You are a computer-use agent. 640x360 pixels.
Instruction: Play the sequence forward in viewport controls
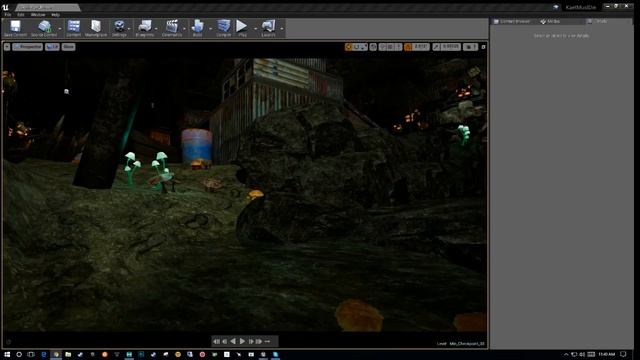[x=242, y=341]
